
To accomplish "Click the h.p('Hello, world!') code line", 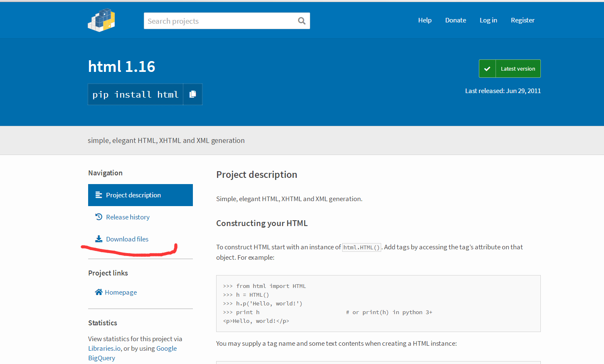I will coord(263,303).
